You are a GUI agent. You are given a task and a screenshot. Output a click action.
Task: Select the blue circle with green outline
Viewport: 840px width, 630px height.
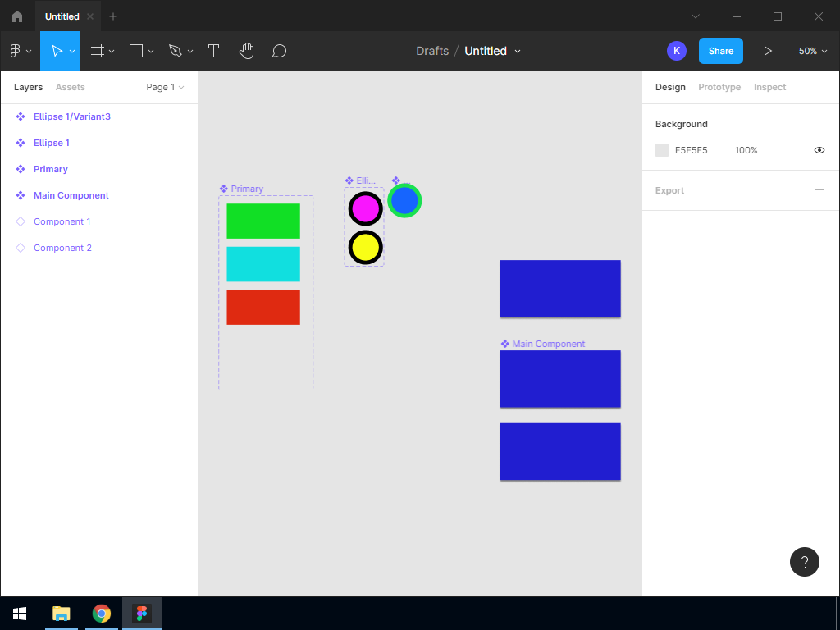[x=404, y=200]
